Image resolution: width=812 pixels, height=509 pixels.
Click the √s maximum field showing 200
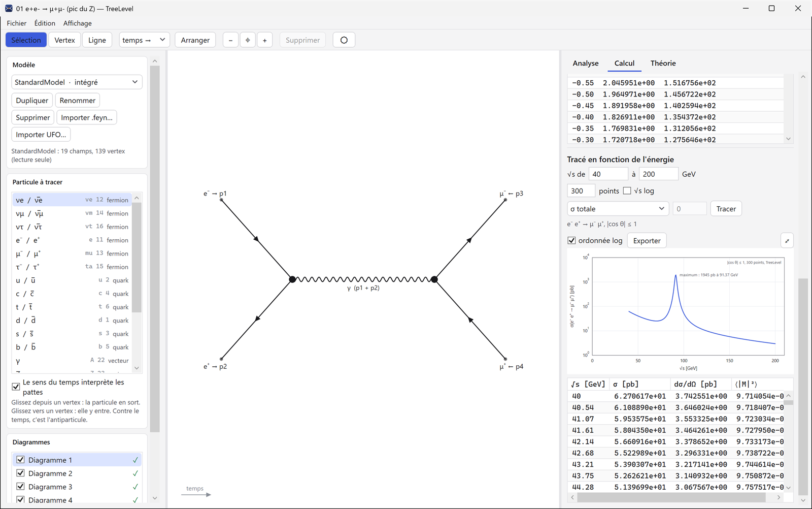(658, 174)
